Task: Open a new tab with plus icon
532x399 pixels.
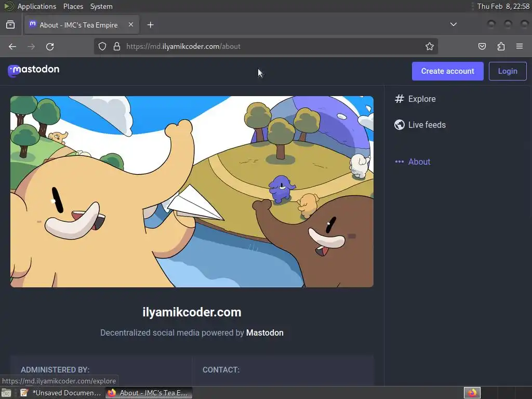Action: point(150,25)
